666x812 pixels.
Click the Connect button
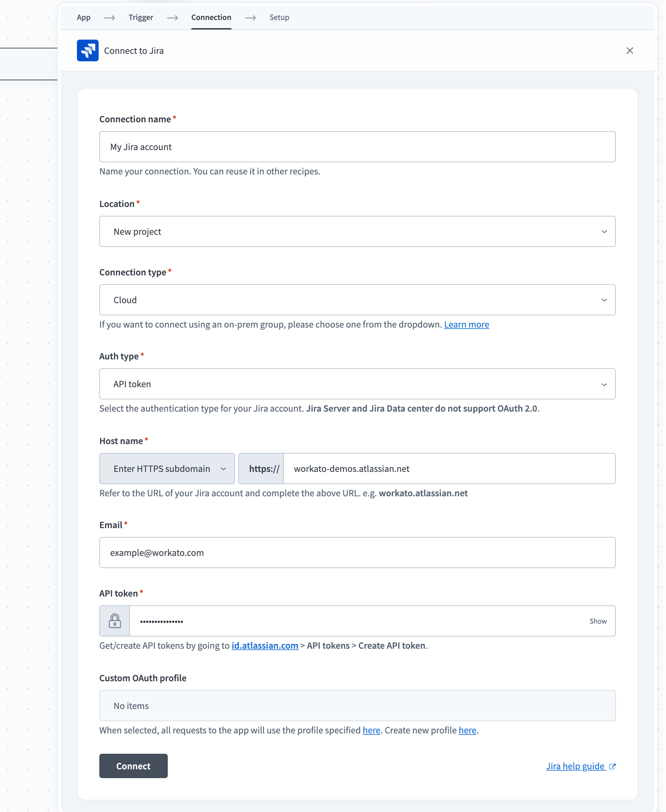click(134, 766)
